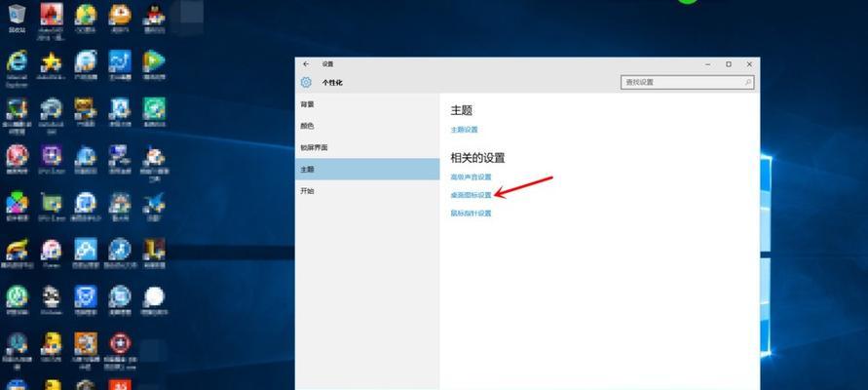Open the green circular desktop shortcut
868x390 pixels.
tap(18, 297)
